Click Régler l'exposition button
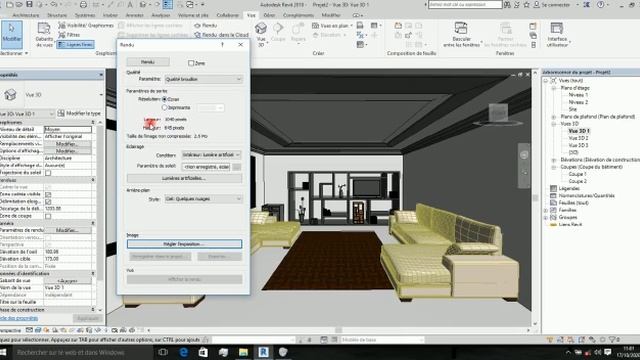The image size is (640, 360). point(184,244)
